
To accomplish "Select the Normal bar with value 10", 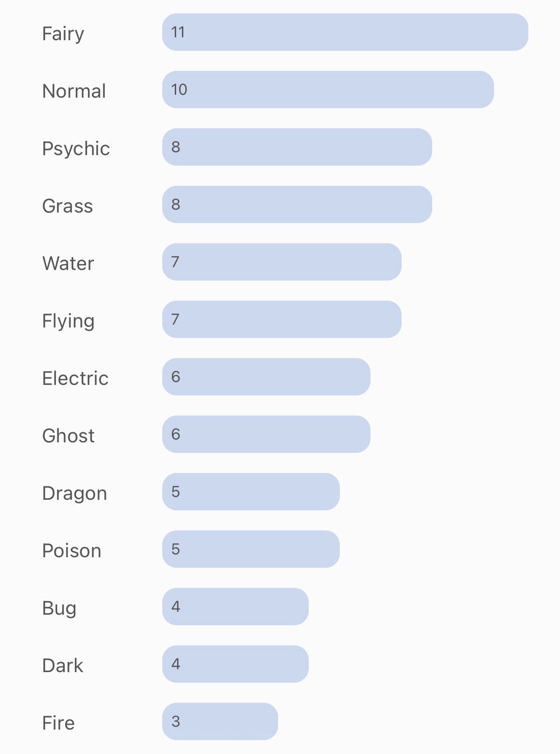I will click(x=328, y=90).
